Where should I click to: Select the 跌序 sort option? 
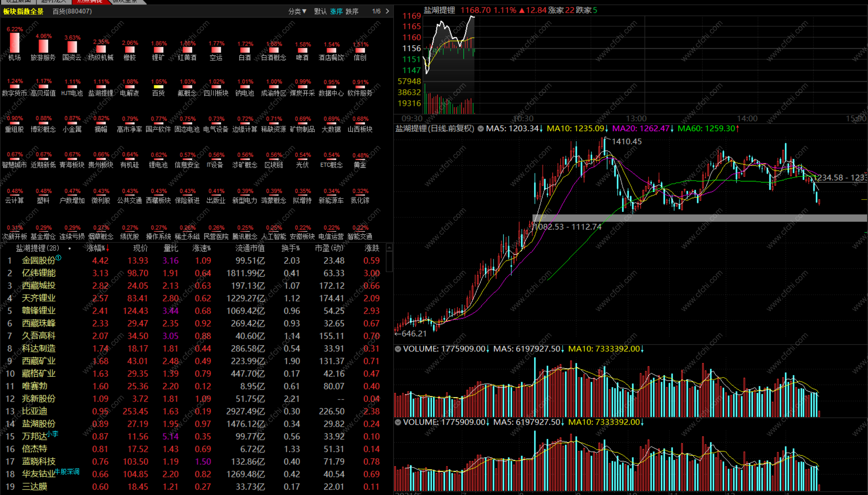pos(352,11)
